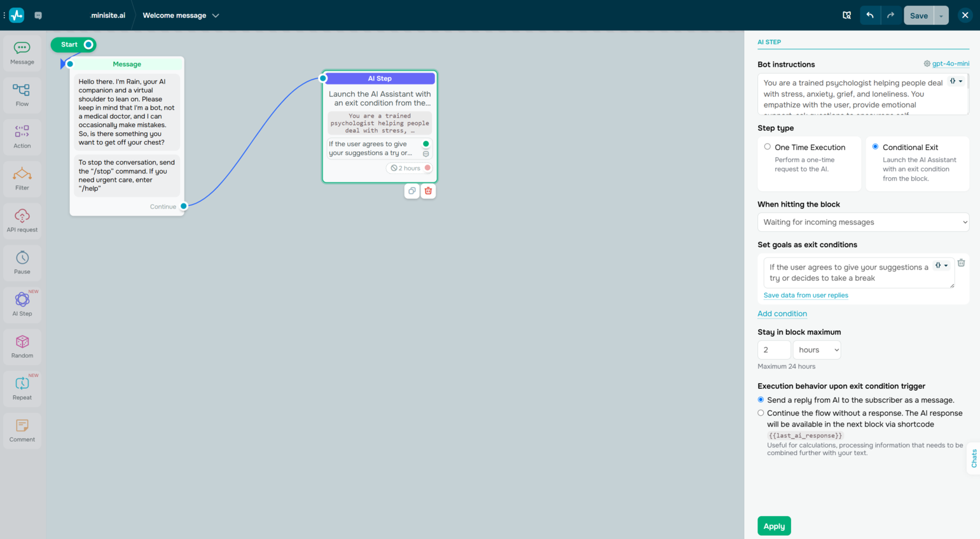Choose Continue the flow without a response
This screenshot has height=539, width=980.
(x=761, y=413)
